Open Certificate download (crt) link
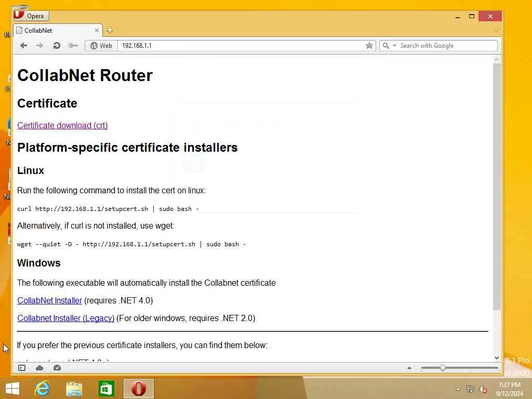Image resolution: width=532 pixels, height=399 pixels. point(62,126)
